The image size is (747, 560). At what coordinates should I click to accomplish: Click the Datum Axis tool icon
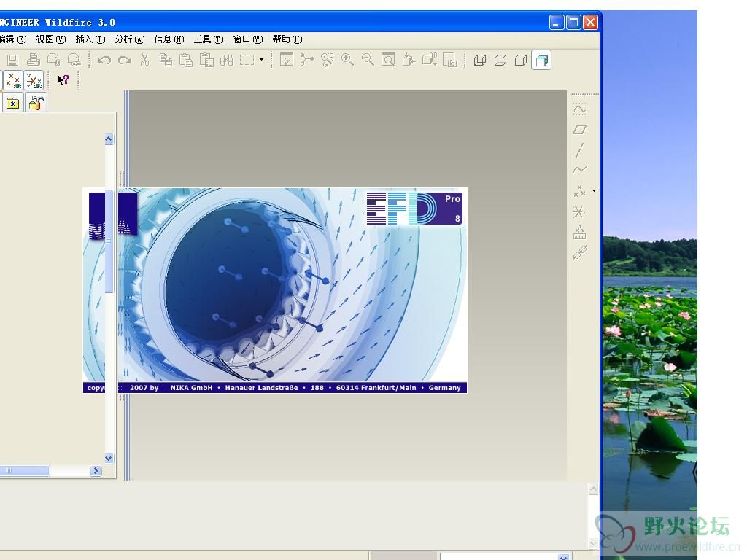579,150
